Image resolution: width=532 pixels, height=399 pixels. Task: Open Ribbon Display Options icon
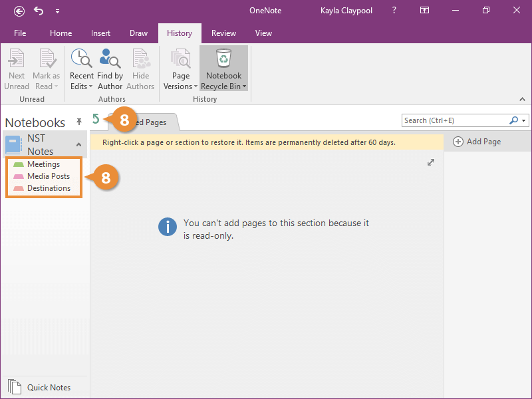(424, 11)
